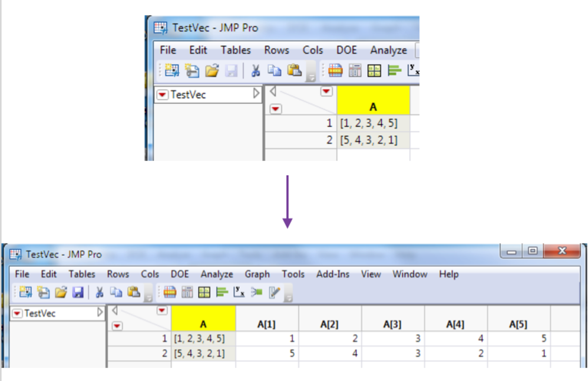The image size is (588, 381).
Task: Click Data Filter icon in lower window
Action: (170, 292)
